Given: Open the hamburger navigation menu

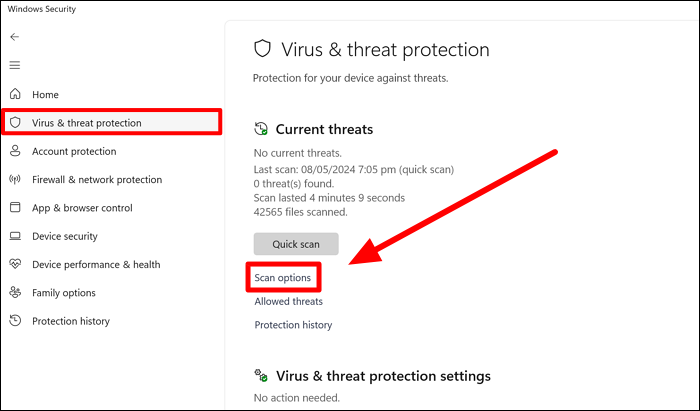Looking at the screenshot, I should (x=14, y=65).
